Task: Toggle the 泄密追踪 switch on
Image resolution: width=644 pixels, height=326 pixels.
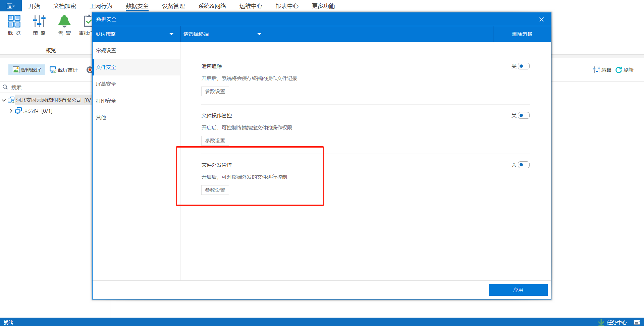Action: coord(523,66)
